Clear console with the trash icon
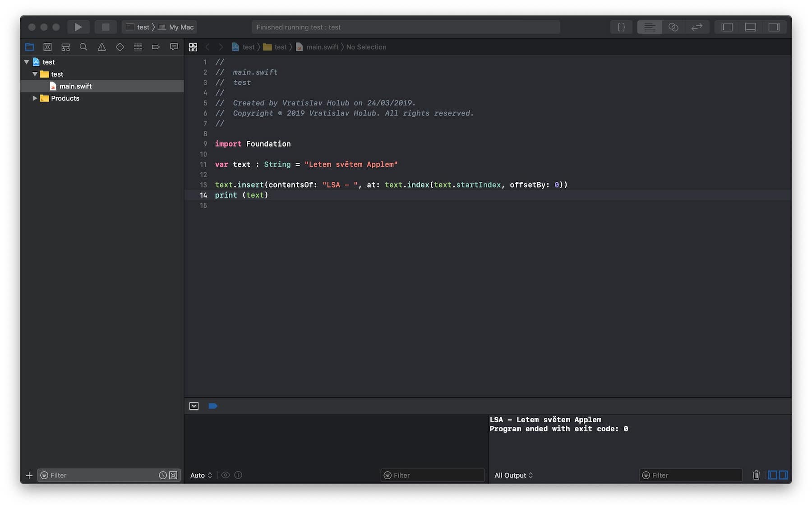Screen dimensions: 812x509 (x=756, y=475)
